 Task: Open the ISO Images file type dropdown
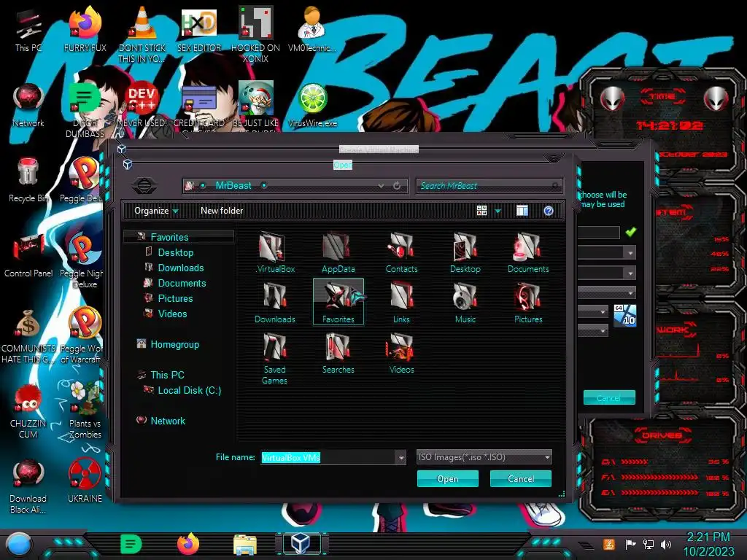pos(484,457)
